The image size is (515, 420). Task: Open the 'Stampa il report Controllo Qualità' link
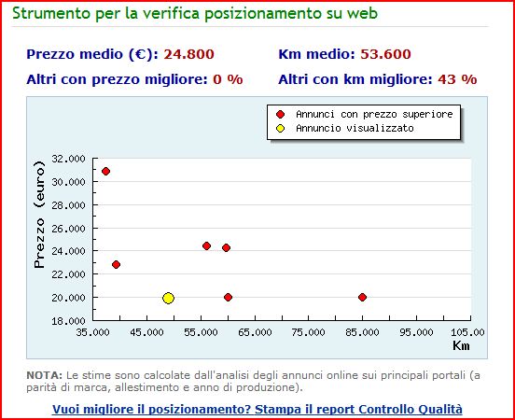[x=358, y=410]
